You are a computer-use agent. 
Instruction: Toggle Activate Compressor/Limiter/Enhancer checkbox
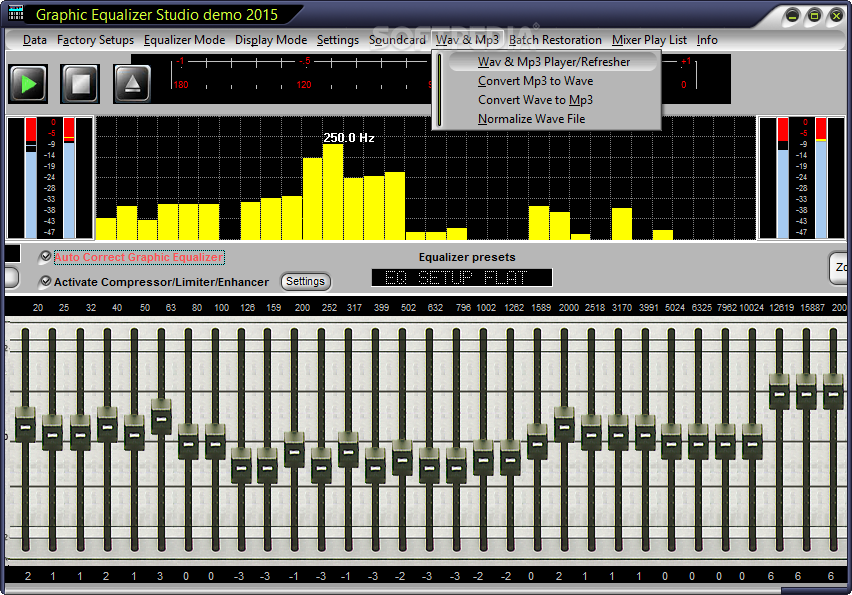(46, 281)
